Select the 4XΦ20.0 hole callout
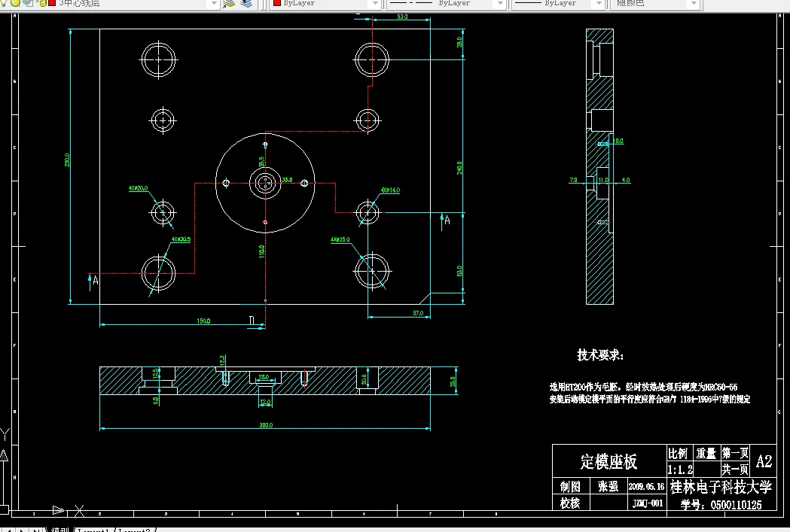 [138, 188]
